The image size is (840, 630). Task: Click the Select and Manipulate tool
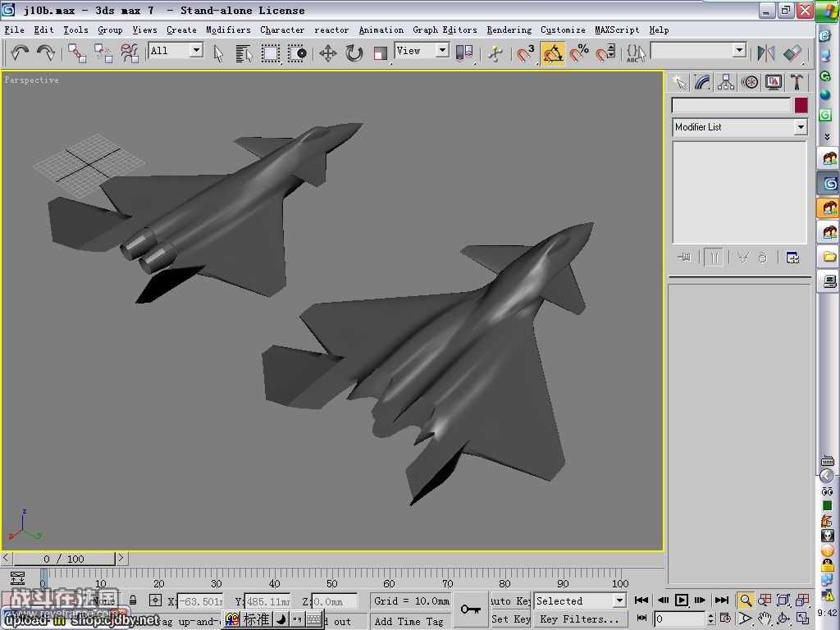coord(495,53)
